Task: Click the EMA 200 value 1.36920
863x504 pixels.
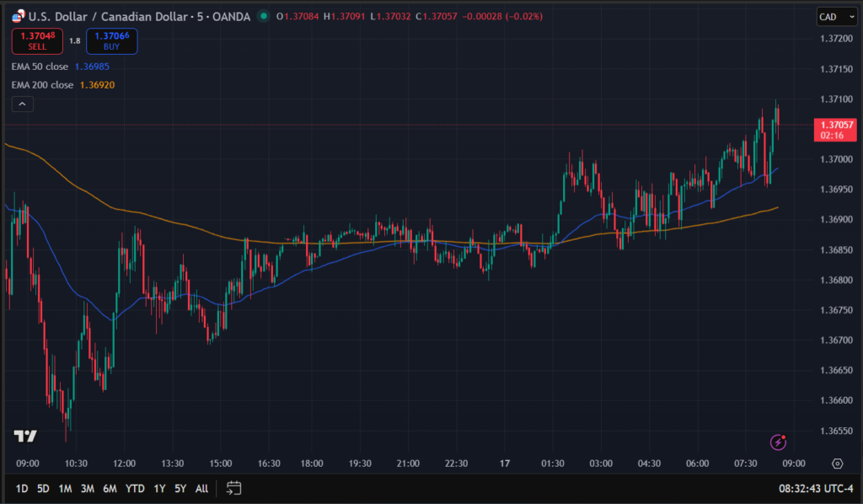Action: click(98, 85)
